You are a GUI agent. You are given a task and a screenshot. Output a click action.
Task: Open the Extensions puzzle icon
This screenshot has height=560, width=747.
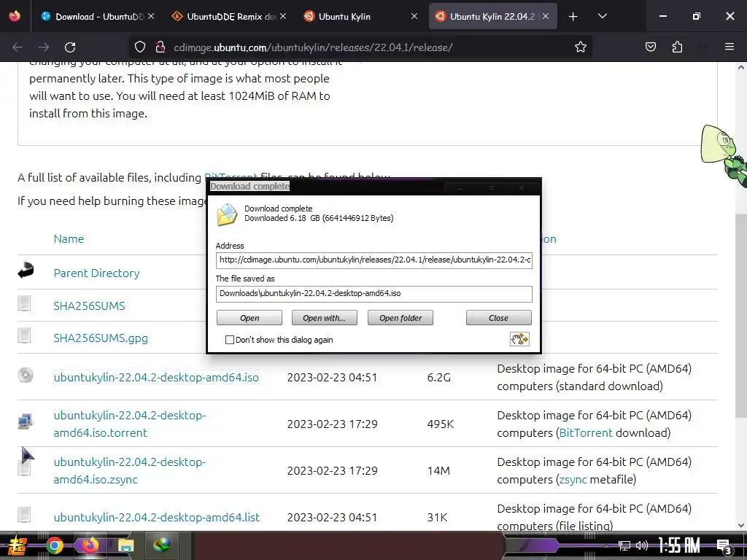[x=677, y=47]
